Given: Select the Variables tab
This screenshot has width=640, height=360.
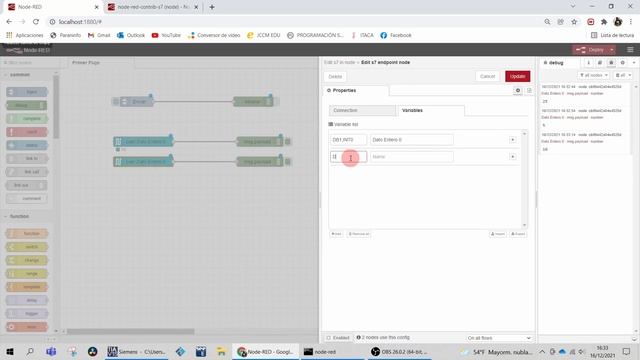Looking at the screenshot, I should coord(431,111).
